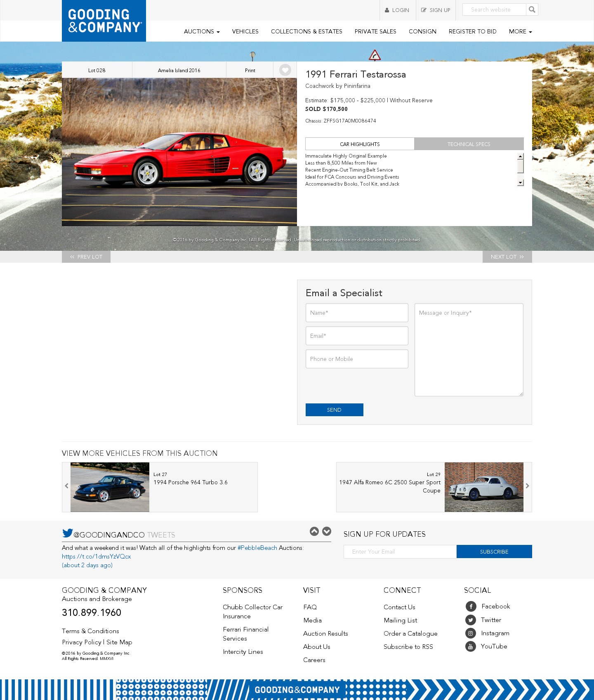Screen dimensions: 594x700
Task: Open Contact Us link
Action: (399, 607)
